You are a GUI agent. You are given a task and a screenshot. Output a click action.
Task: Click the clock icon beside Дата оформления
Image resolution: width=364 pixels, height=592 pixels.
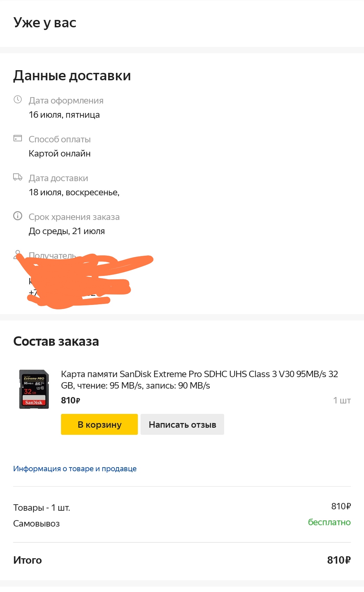coord(18,100)
